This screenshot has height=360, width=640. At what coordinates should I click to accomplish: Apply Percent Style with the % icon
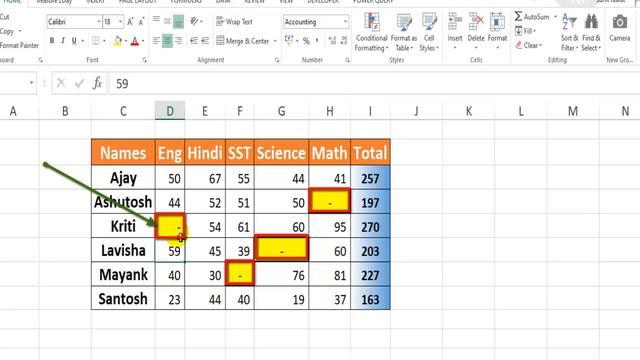point(306,41)
